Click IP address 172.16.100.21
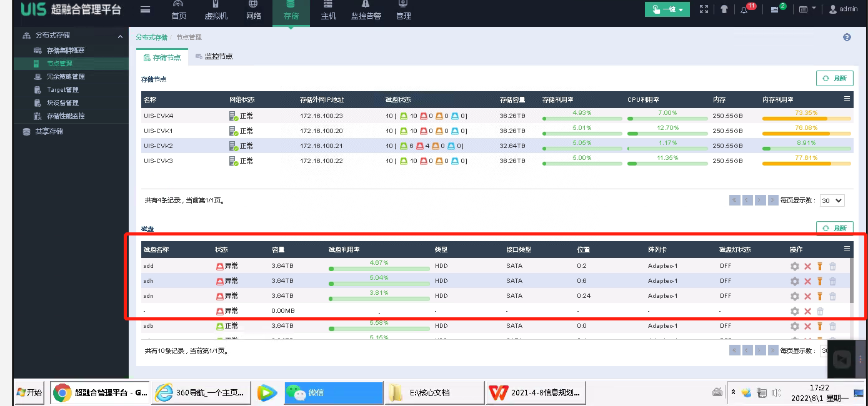The image size is (868, 406). coord(321,146)
